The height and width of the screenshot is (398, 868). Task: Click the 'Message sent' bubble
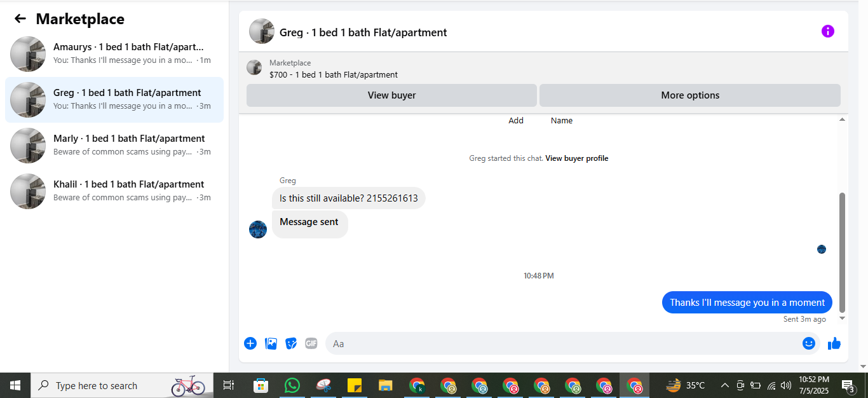pyautogui.click(x=309, y=223)
